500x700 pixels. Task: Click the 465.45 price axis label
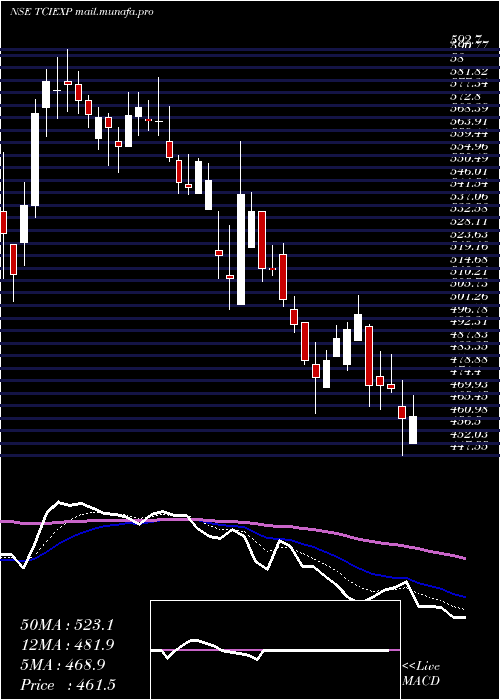[469, 396]
